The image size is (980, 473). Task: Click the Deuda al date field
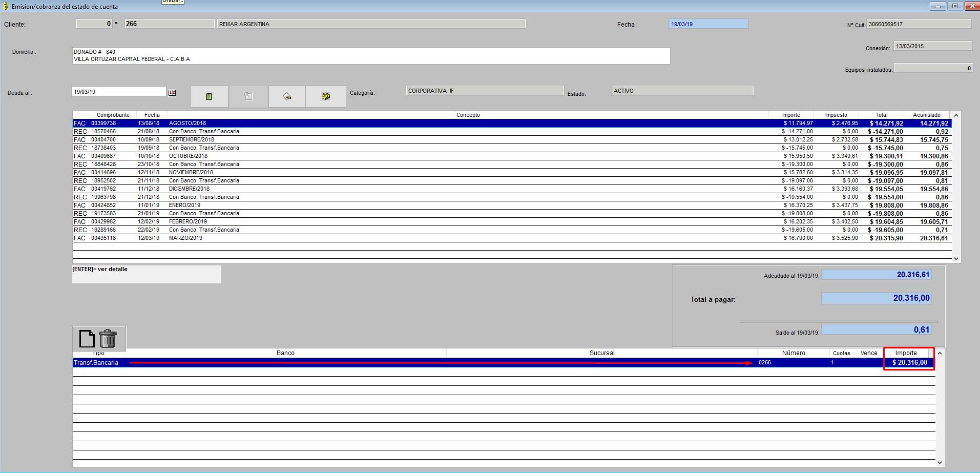119,92
